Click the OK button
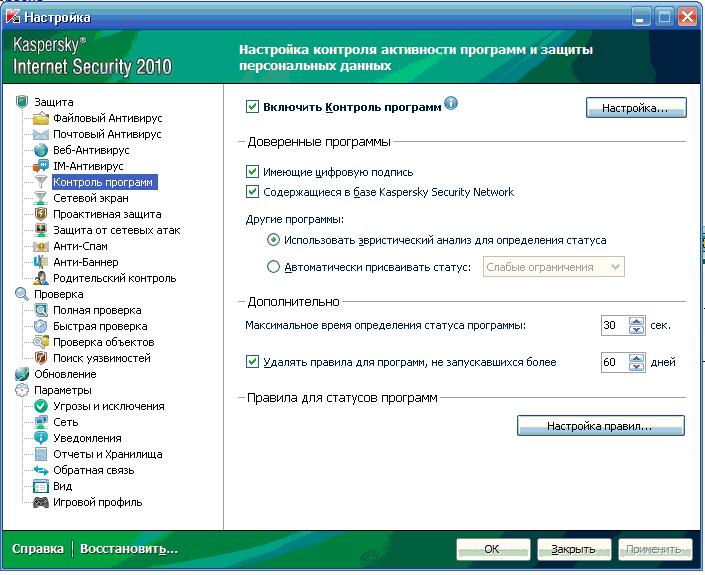The height and width of the screenshot is (575, 705). [x=493, y=549]
